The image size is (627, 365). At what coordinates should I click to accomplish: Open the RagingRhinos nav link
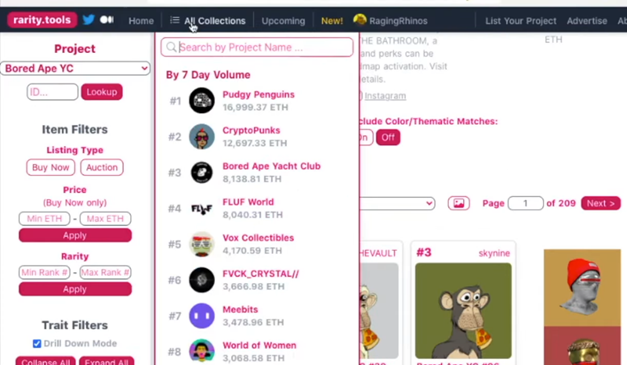(398, 21)
